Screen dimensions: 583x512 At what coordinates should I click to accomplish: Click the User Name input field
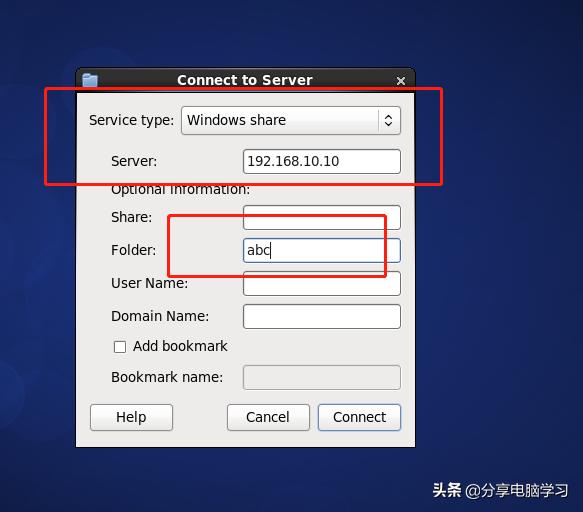pyautogui.click(x=322, y=283)
